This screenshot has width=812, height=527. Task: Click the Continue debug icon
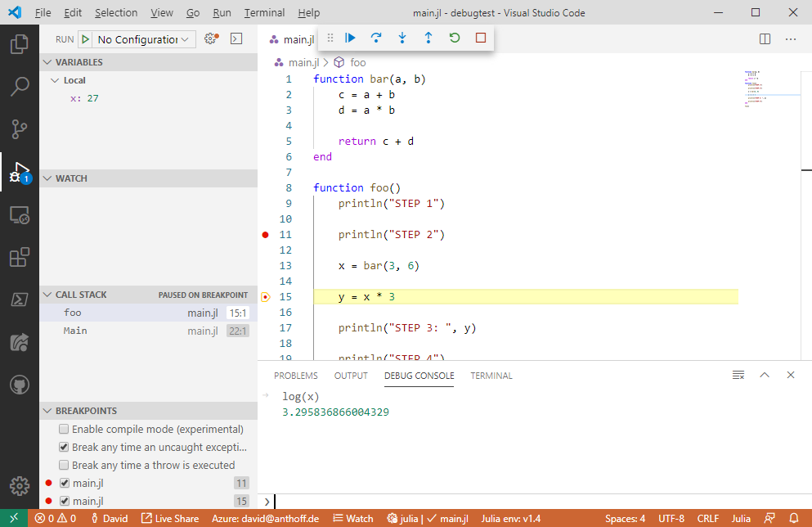[x=350, y=38]
